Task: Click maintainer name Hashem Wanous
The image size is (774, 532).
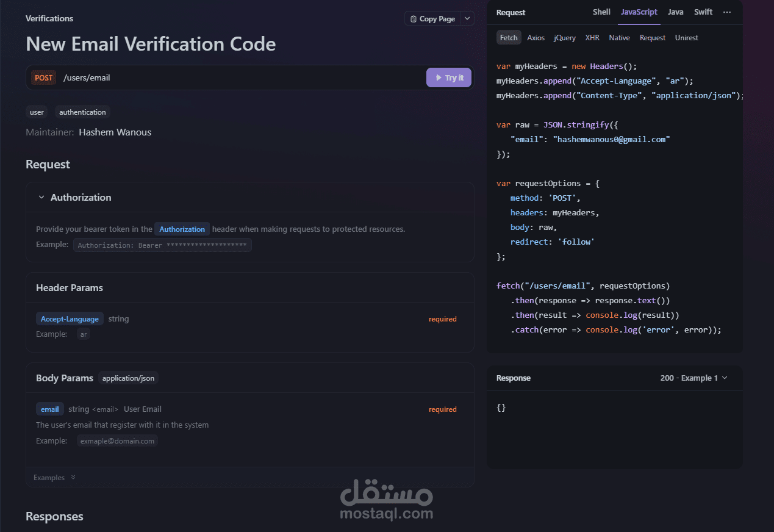Action: (x=115, y=132)
